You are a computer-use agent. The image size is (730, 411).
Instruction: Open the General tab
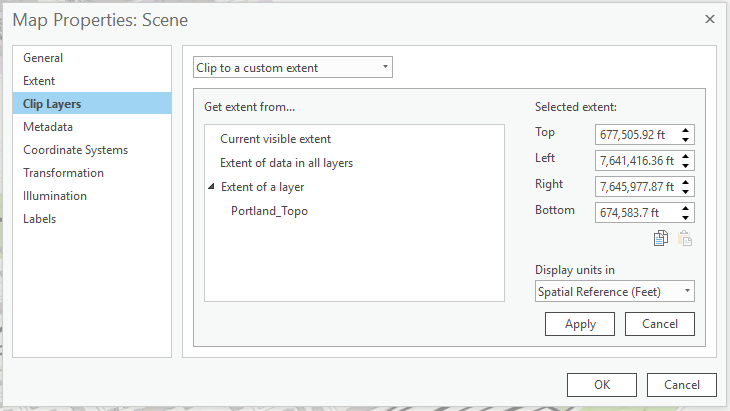(x=43, y=58)
